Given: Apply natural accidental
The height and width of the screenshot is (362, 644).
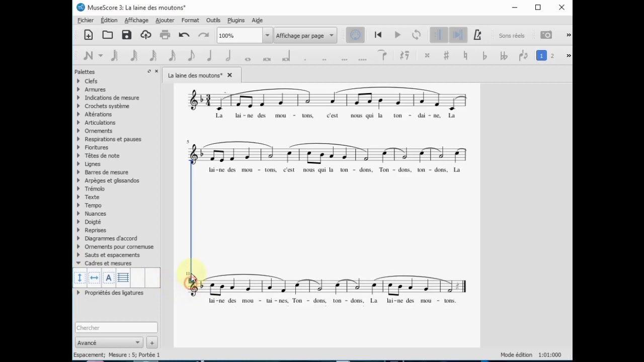Looking at the screenshot, I should (465, 56).
